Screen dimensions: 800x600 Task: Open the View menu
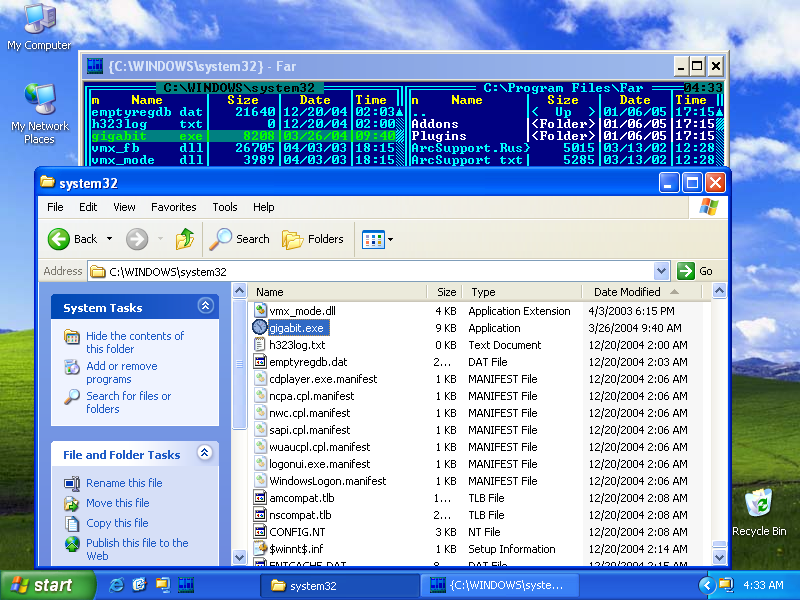coord(124,207)
